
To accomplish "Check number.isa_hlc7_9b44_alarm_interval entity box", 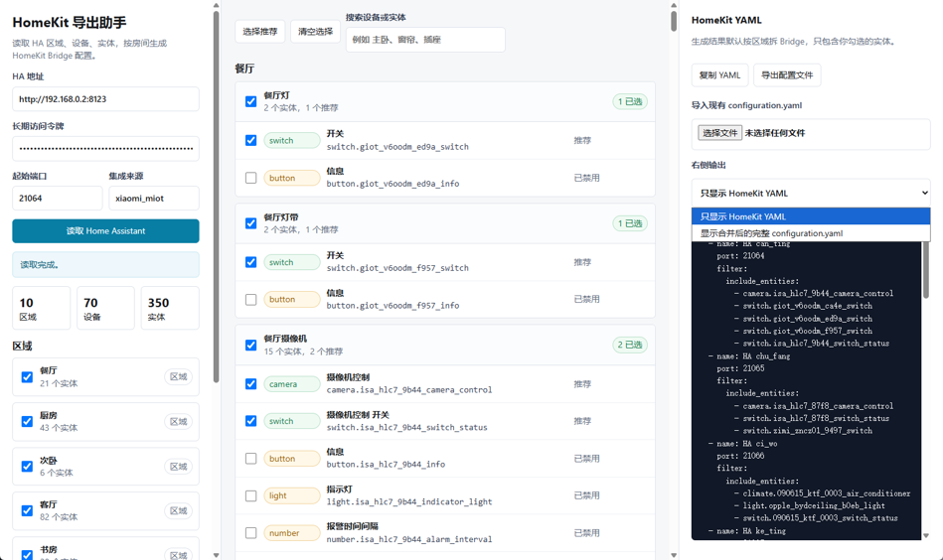I will tap(250, 533).
